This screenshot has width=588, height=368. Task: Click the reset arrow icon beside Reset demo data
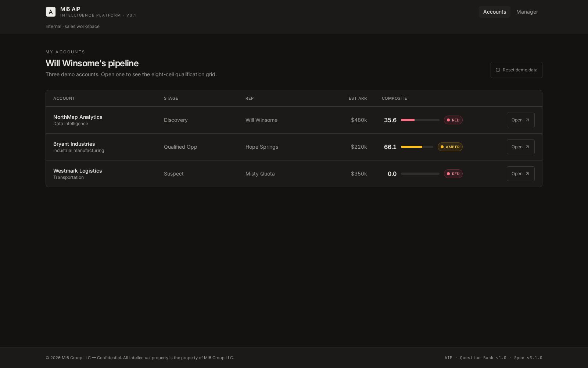click(x=498, y=70)
